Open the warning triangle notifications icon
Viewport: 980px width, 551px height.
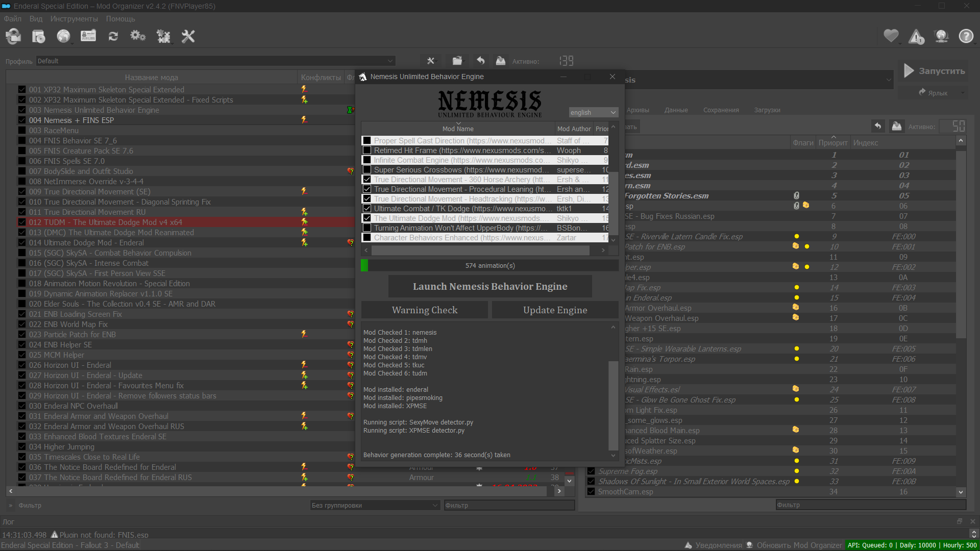pyautogui.click(x=916, y=36)
